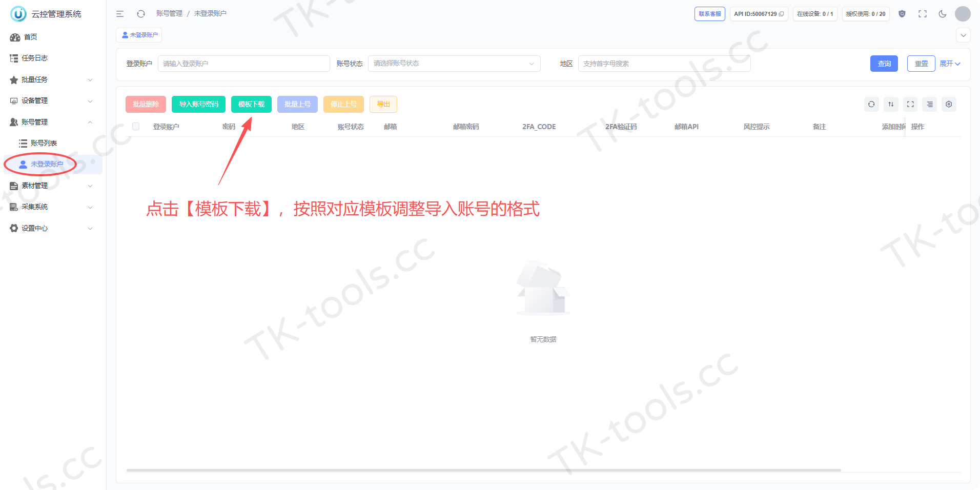Open 首页 home dashboard

(53, 37)
